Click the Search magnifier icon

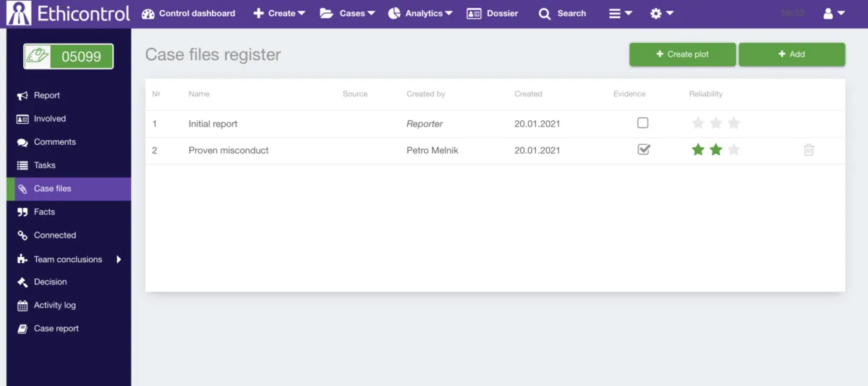click(x=545, y=14)
